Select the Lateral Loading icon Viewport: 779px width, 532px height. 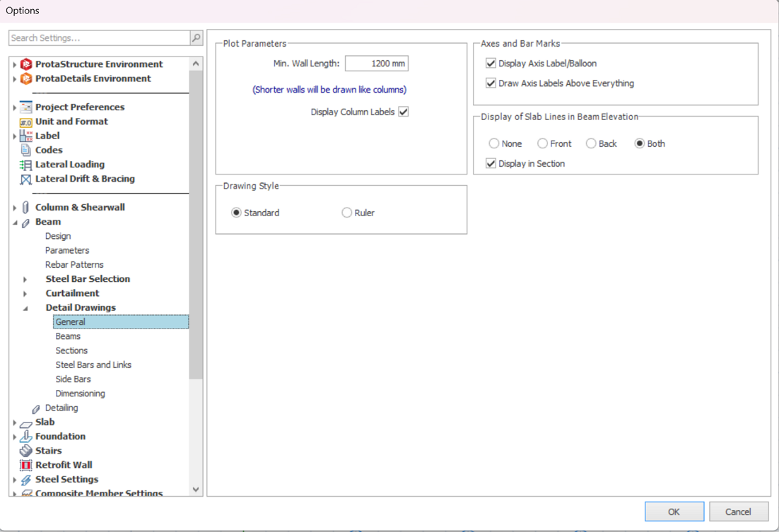click(26, 165)
